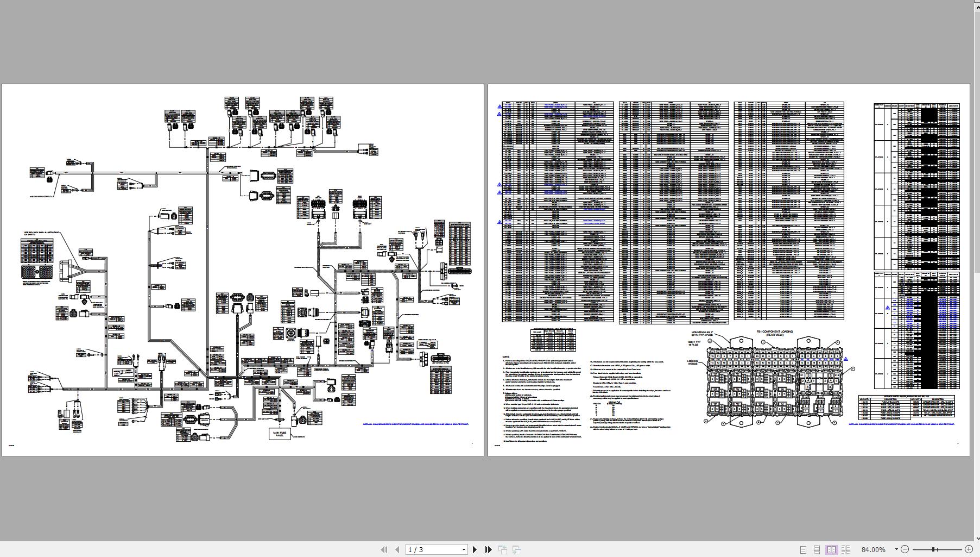Go to the next page
The height and width of the screenshot is (557, 980).
[475, 549]
